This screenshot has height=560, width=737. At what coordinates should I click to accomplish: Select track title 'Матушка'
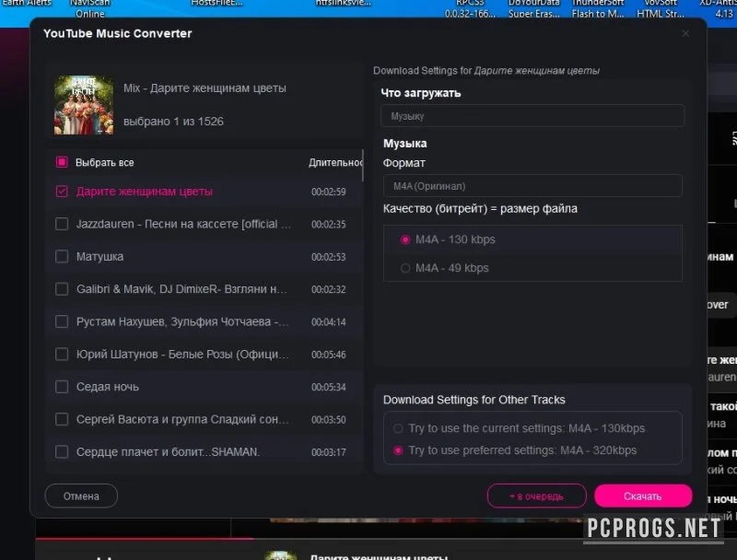coord(99,256)
